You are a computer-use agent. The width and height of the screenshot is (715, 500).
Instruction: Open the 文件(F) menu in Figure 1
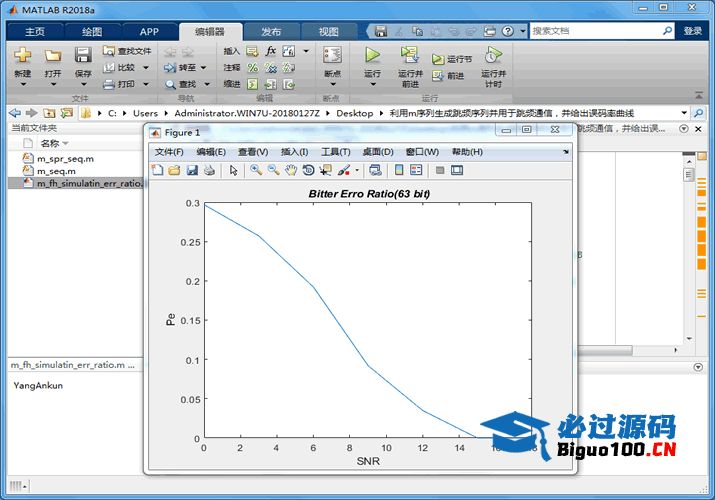pyautogui.click(x=169, y=152)
